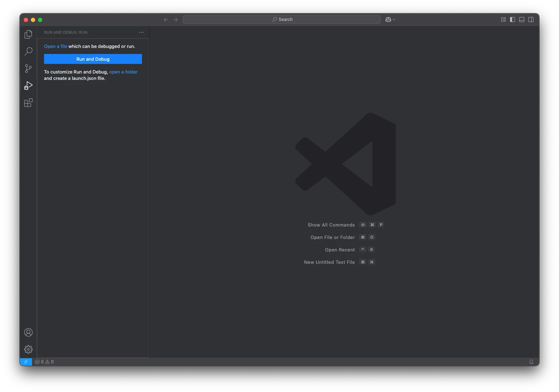Open the Customize Layout menu

coord(503,20)
